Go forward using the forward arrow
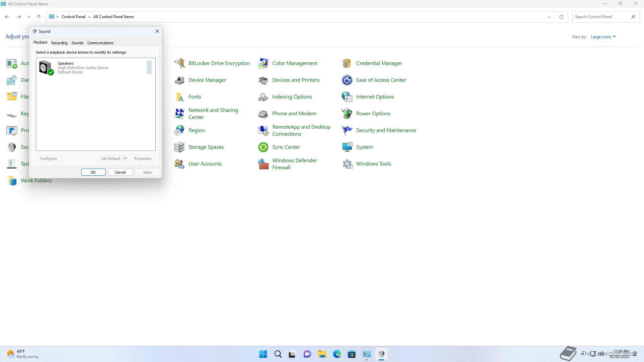 [19, 17]
